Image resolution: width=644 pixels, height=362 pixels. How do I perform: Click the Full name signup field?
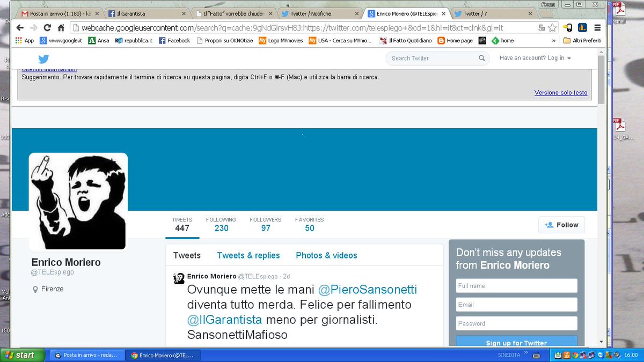(516, 286)
